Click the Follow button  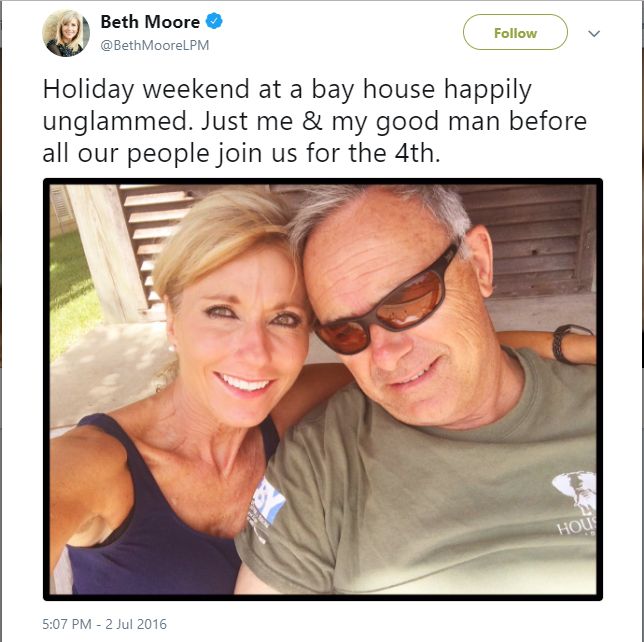(x=515, y=32)
